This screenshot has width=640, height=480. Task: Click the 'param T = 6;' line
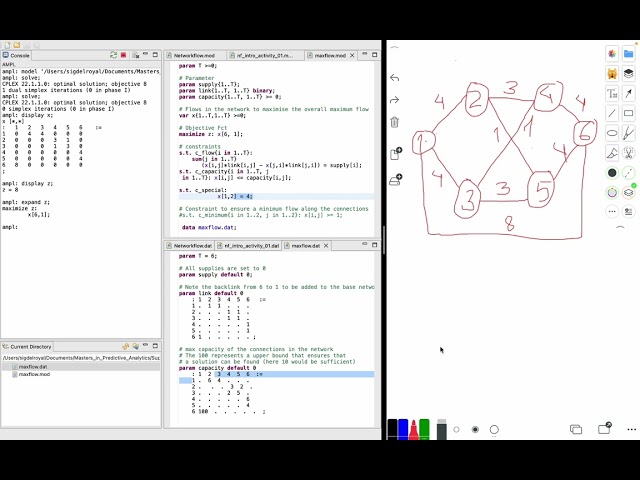(x=198, y=256)
